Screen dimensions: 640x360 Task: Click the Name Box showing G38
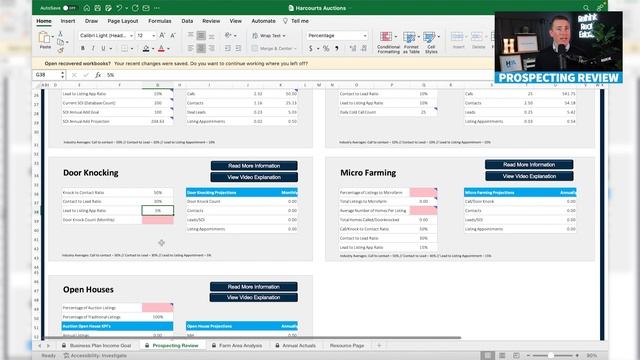[47, 75]
